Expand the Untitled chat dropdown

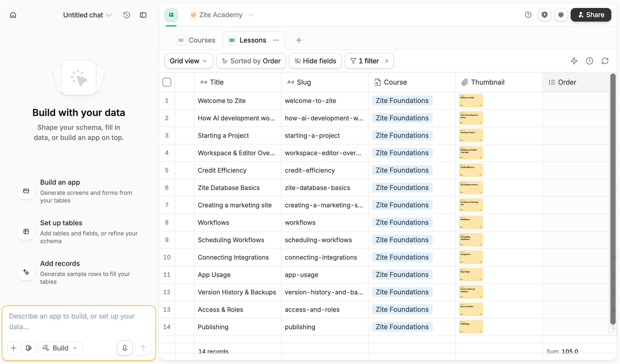(x=87, y=15)
